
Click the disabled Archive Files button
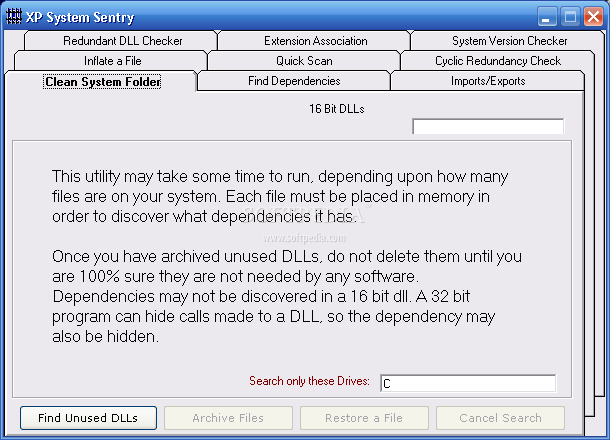[228, 418]
